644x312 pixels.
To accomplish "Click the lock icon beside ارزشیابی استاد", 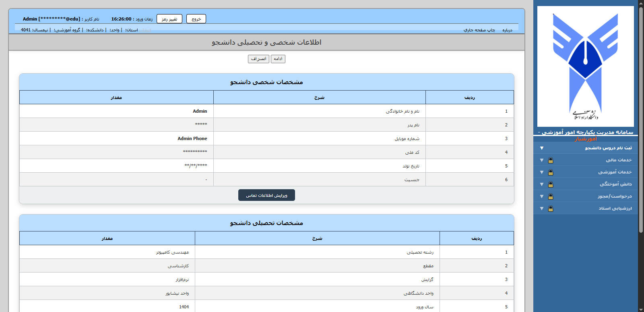I will [550, 209].
